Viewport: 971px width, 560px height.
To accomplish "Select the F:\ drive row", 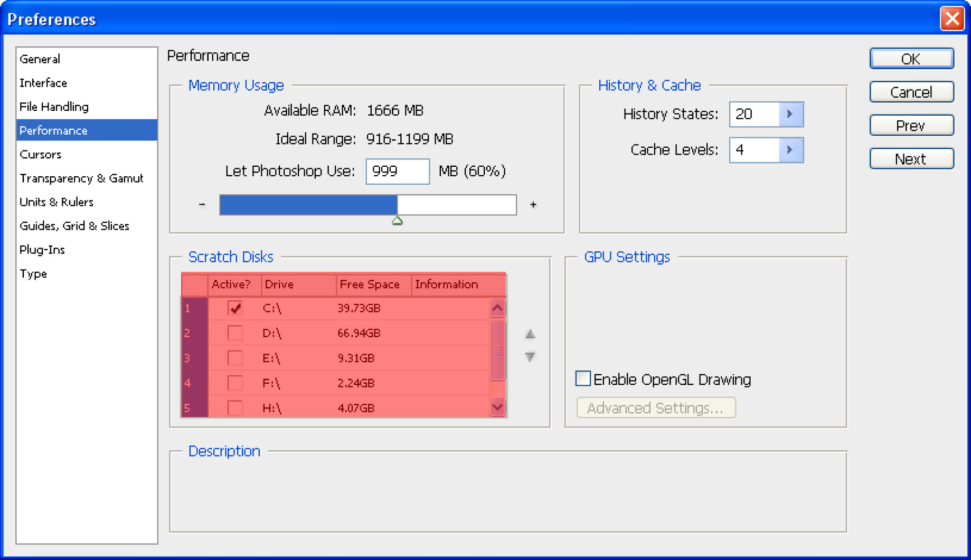I will click(x=336, y=383).
